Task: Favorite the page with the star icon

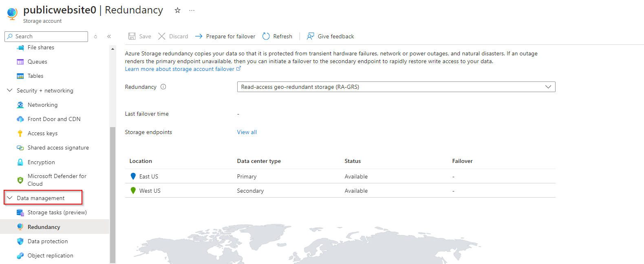Action: click(178, 10)
